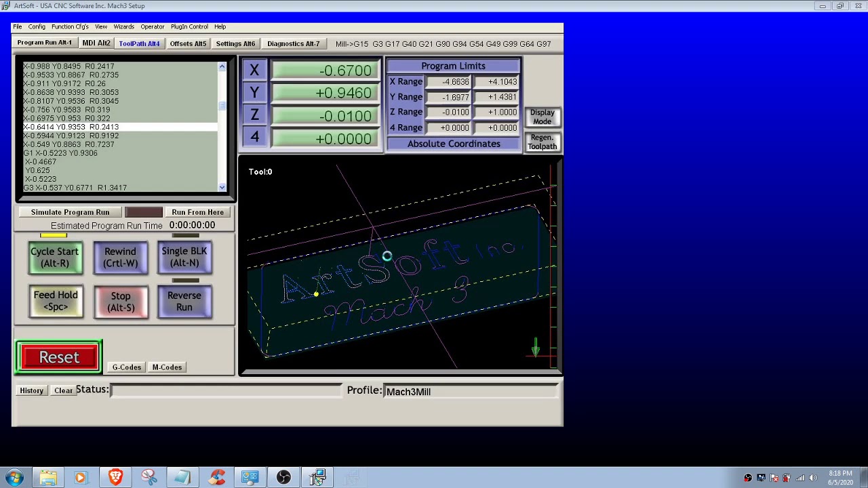This screenshot has height=488, width=868.
Task: Click the X DRO value -0.6700
Action: tap(324, 70)
